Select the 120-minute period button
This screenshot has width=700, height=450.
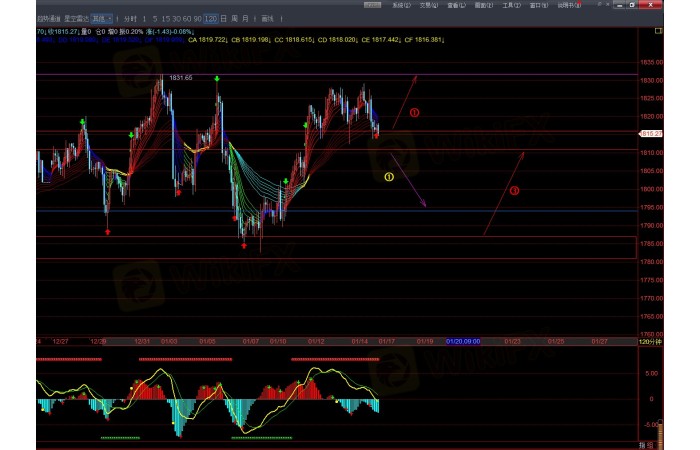pyautogui.click(x=210, y=19)
